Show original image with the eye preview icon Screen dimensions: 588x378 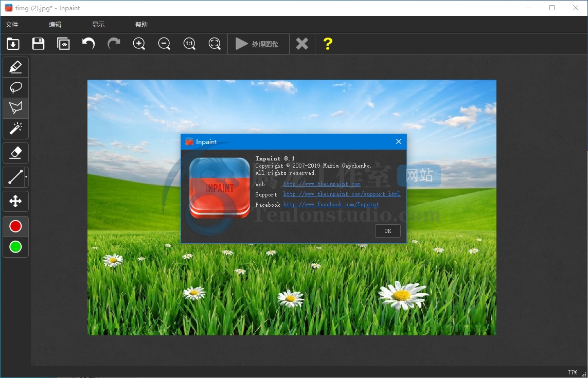point(63,44)
